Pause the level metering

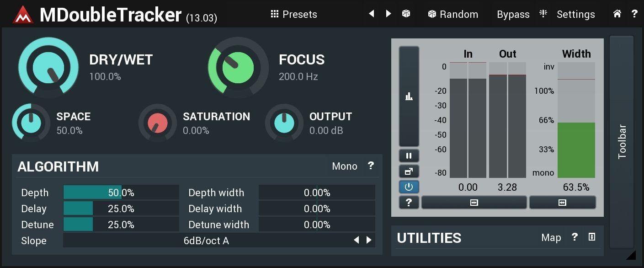pos(409,155)
